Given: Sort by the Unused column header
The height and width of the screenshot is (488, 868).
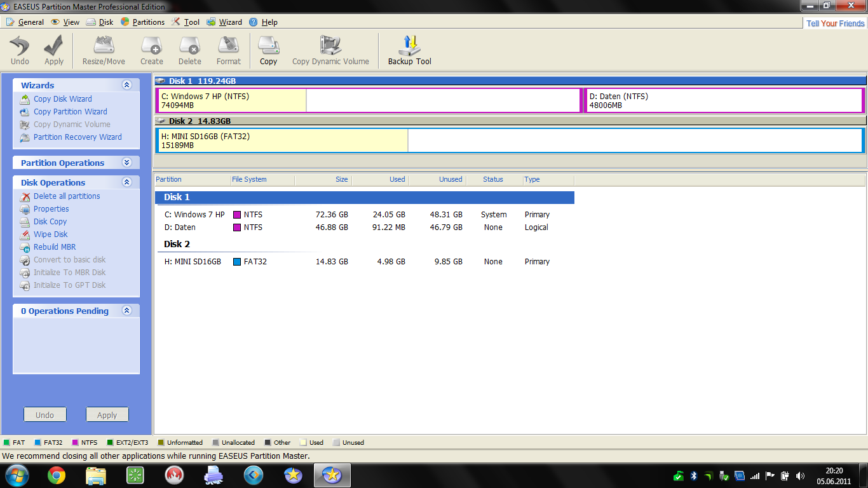Looking at the screenshot, I should click(437, 180).
